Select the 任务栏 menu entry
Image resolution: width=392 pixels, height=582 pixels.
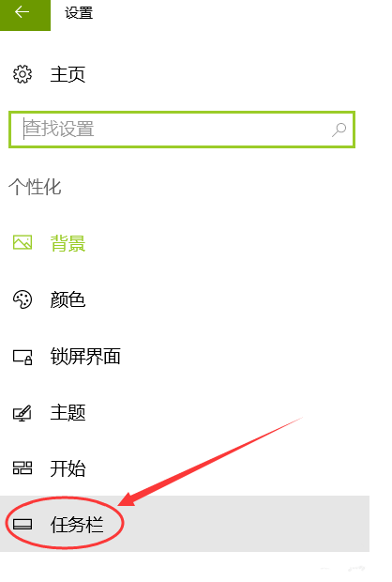tap(77, 525)
